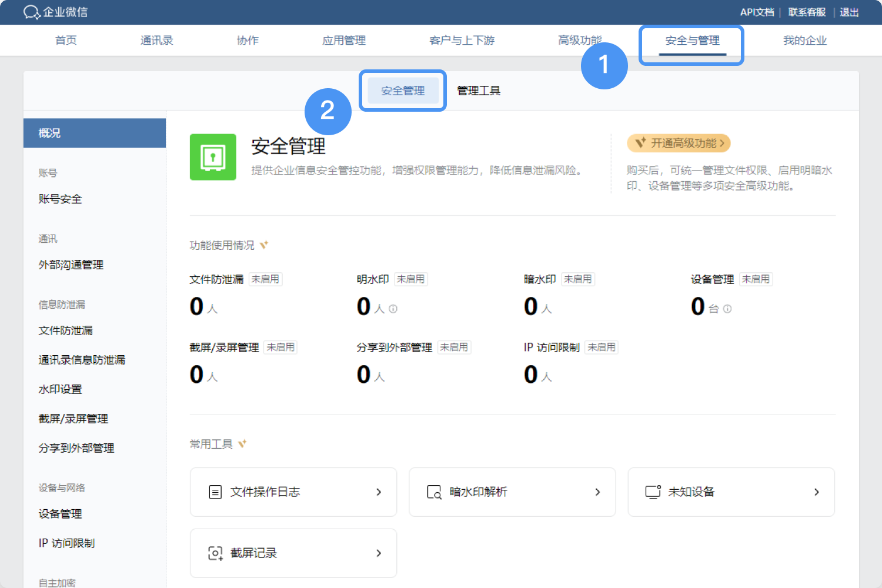Open 水印设置 from the sidebar

(x=60, y=389)
